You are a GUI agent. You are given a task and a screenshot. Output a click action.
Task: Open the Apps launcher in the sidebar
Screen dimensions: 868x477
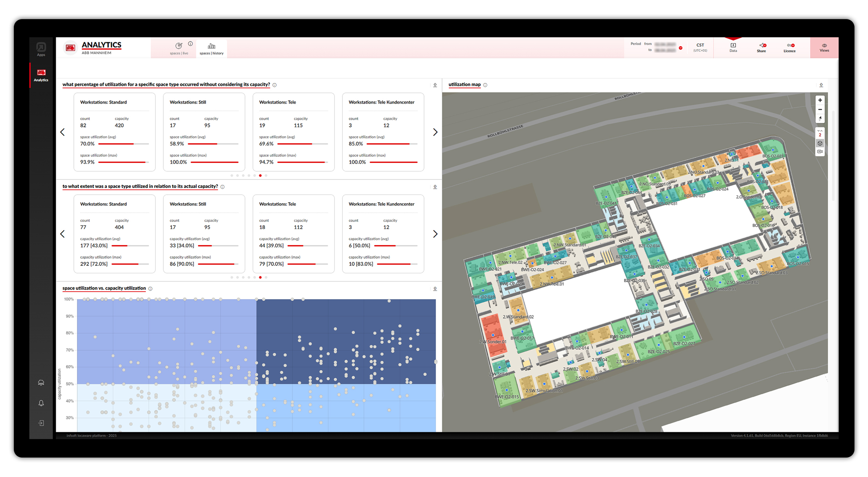point(41,49)
